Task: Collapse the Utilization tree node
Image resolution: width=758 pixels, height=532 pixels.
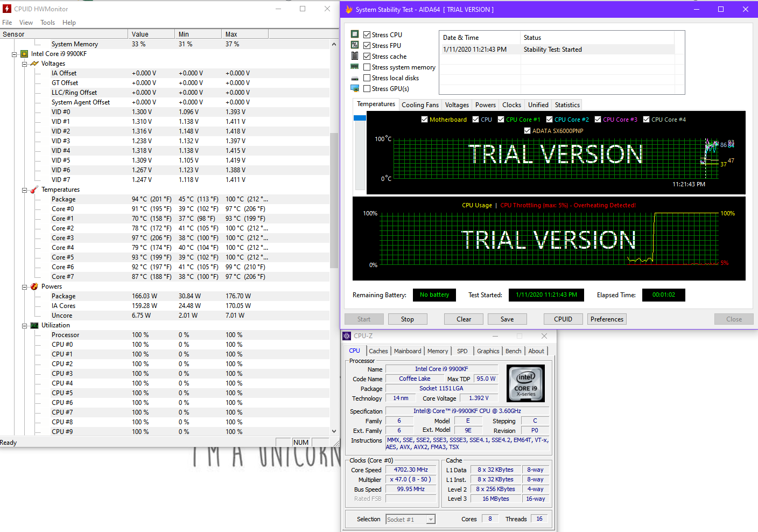Action: (x=24, y=325)
